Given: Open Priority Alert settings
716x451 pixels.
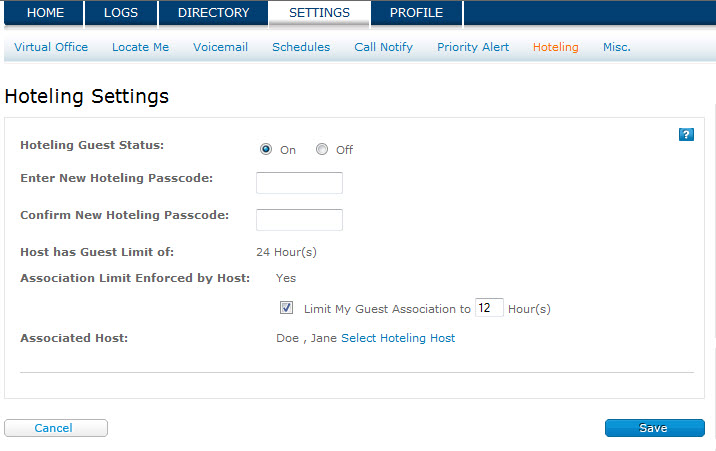Looking at the screenshot, I should [473, 47].
